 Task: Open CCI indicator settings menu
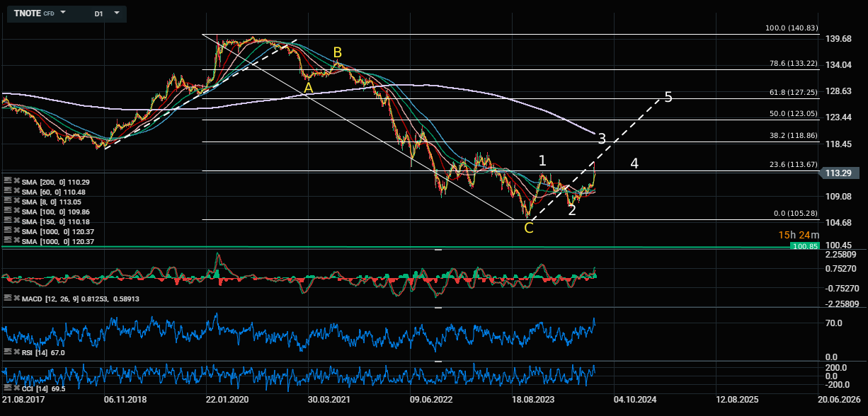click(x=7, y=389)
